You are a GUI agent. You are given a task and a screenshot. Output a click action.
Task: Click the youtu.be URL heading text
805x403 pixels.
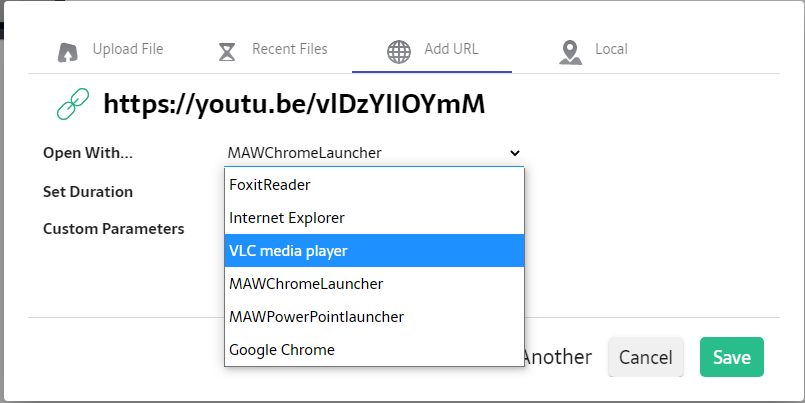click(x=294, y=104)
